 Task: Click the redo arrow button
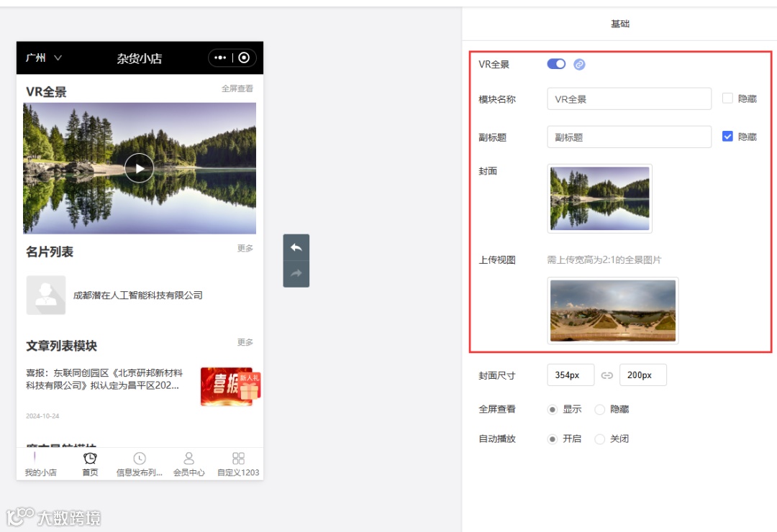pyautogui.click(x=296, y=274)
